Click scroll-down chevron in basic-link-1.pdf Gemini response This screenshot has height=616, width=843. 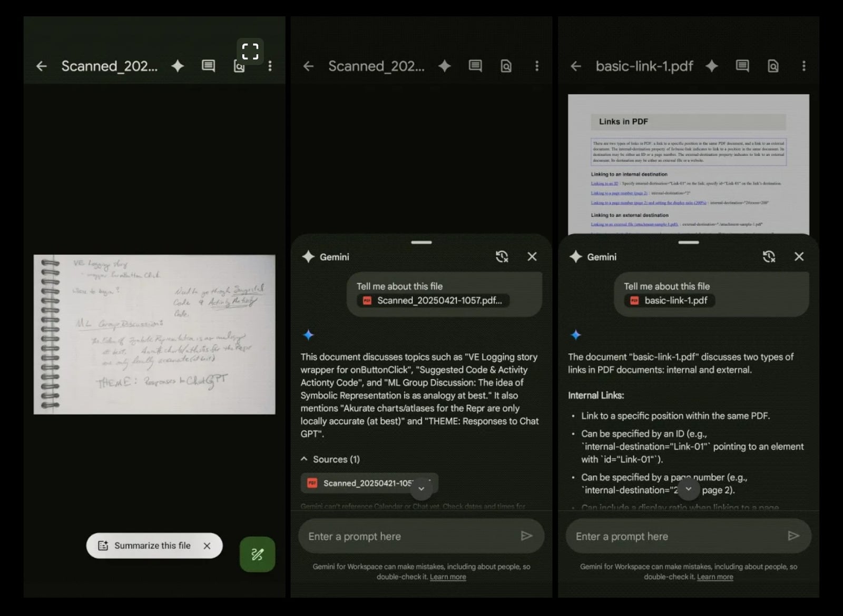coord(688,489)
